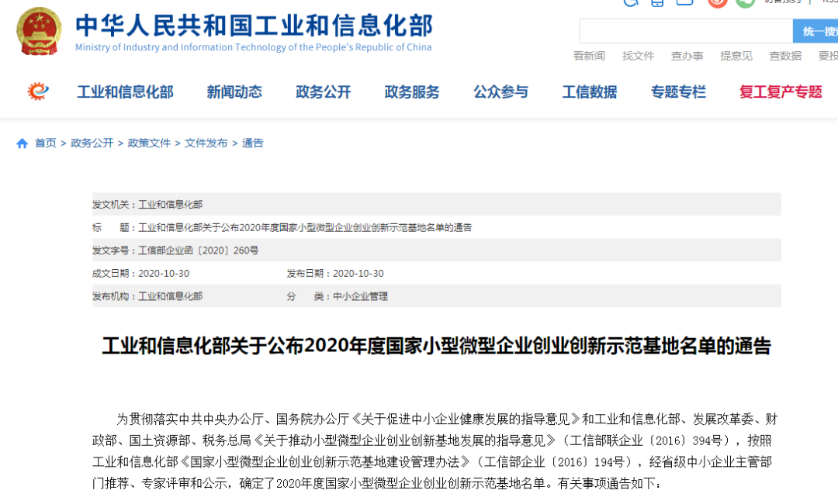Click the paragraph line starting with 政部、国土资源部

(x=432, y=440)
